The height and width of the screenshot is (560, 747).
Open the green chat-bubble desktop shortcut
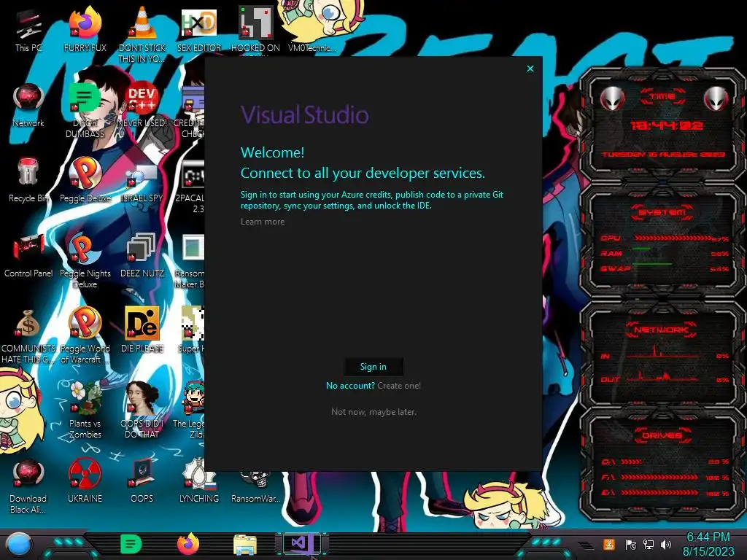[x=85, y=111]
